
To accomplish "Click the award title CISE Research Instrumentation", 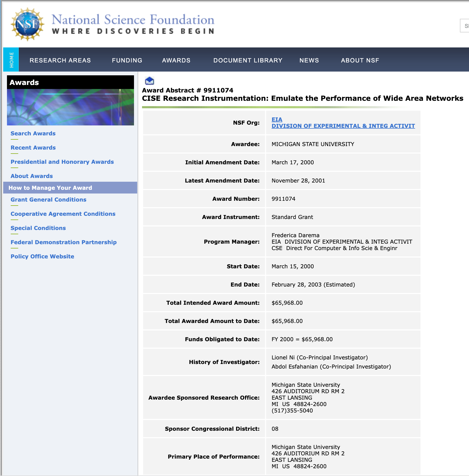I will coord(303,98).
